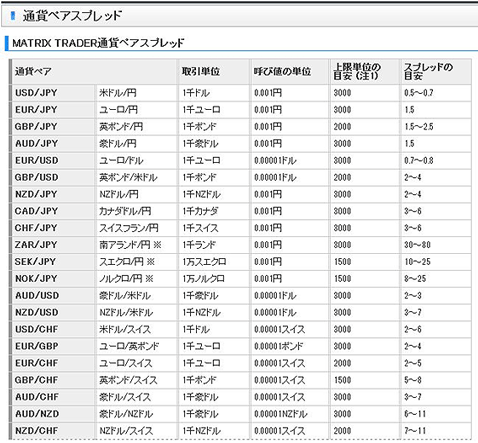
Task: Select the CAD/JPY cell
Action: [x=53, y=211]
